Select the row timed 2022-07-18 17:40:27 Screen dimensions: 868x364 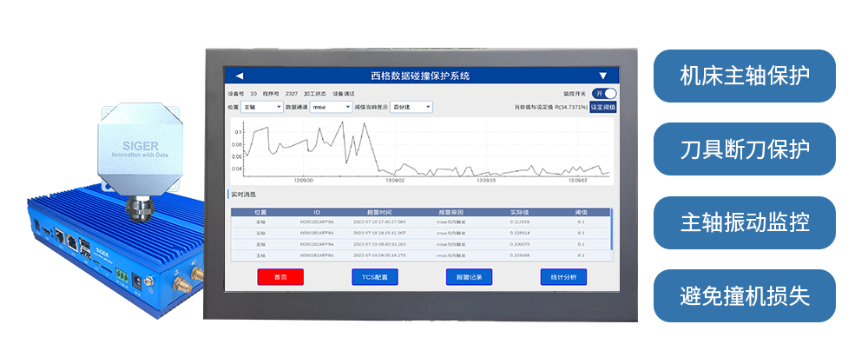pos(421,222)
